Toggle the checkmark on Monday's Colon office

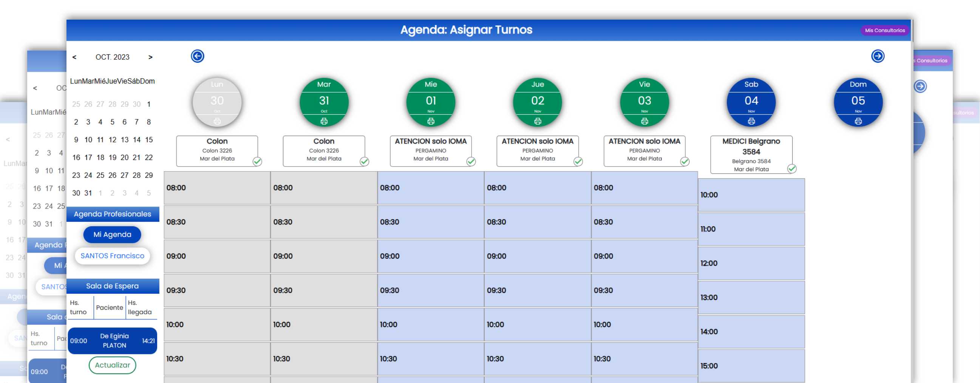(257, 162)
